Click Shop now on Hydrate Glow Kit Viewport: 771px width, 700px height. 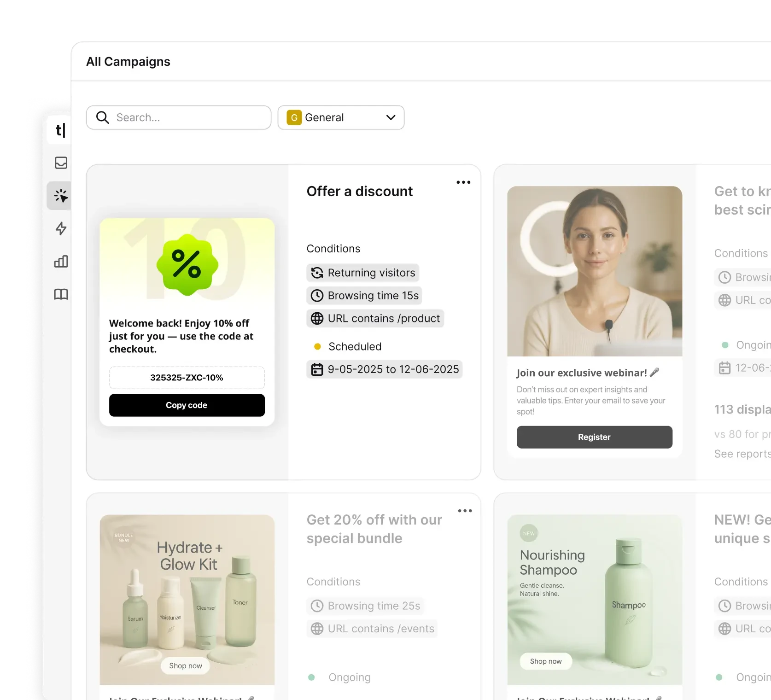coord(185,665)
